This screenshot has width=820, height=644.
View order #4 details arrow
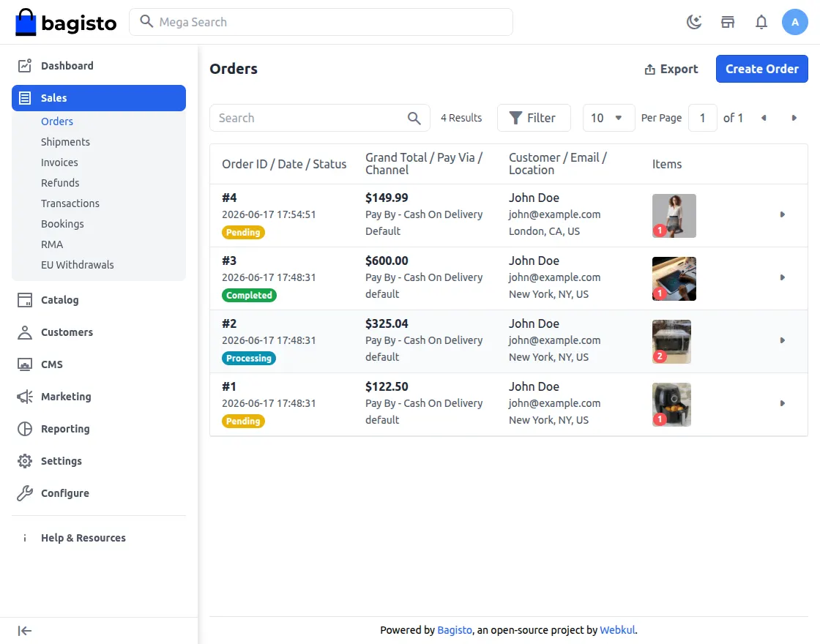tap(783, 214)
